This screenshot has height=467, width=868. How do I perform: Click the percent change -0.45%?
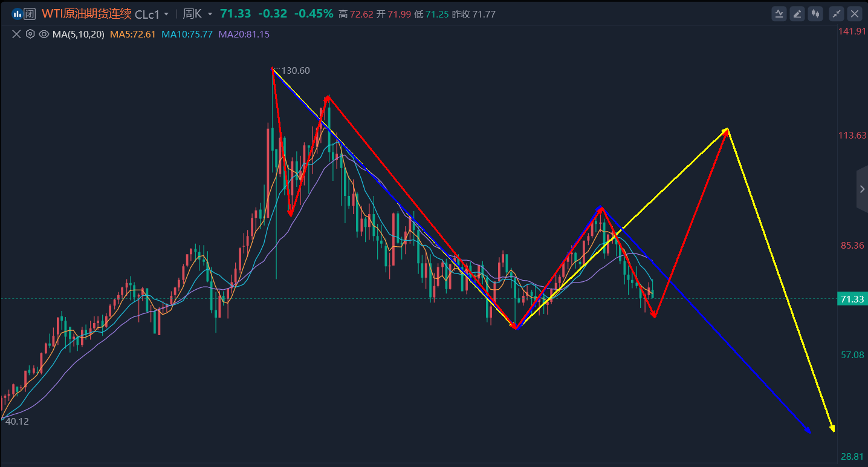point(314,13)
